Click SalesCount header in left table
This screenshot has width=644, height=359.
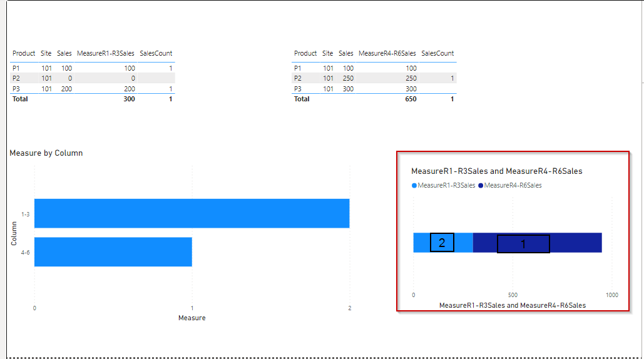[156, 53]
